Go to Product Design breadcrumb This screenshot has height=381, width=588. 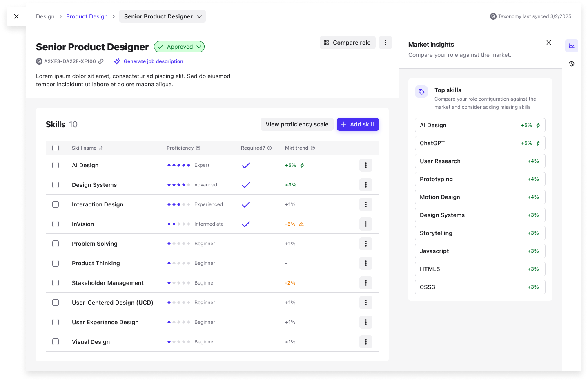pos(87,16)
